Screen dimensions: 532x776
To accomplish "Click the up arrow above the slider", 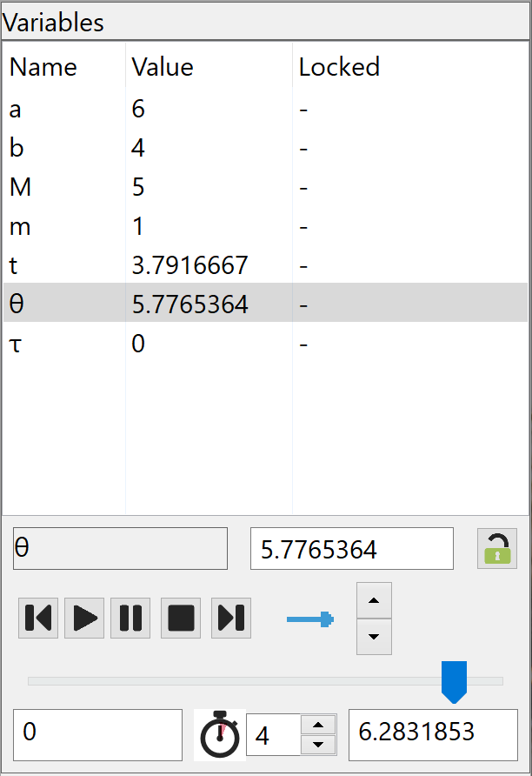I will (x=374, y=600).
